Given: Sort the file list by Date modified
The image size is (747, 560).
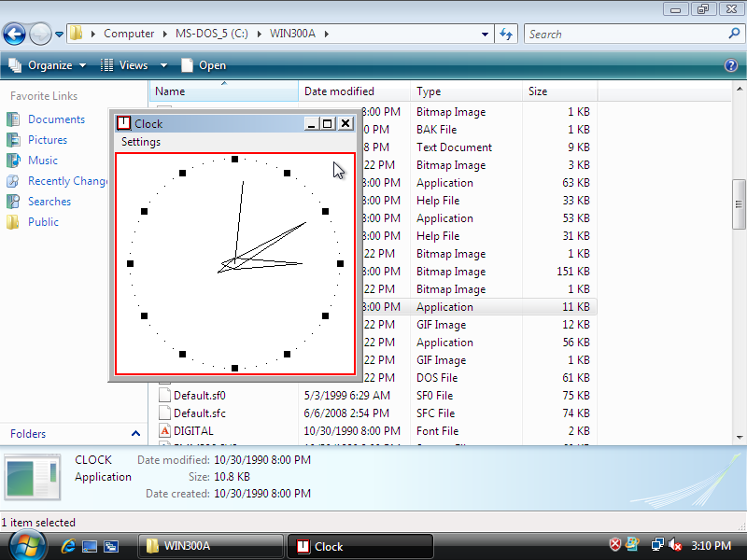Looking at the screenshot, I should click(339, 91).
